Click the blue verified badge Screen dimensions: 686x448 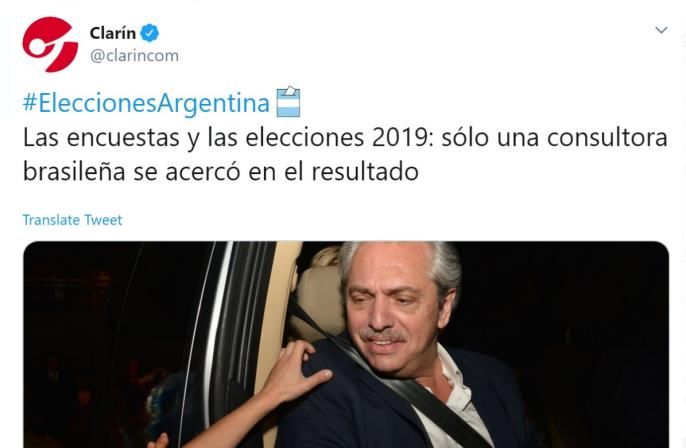[150, 33]
